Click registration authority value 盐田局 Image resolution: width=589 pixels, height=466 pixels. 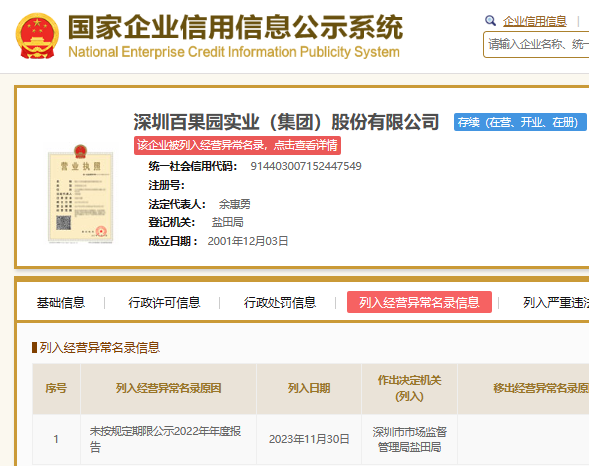228,222
